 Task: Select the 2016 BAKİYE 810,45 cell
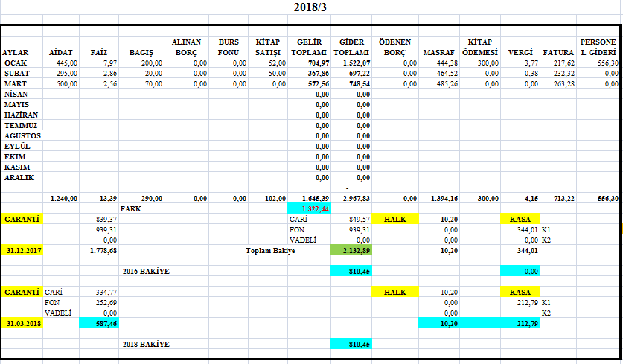[351, 271]
